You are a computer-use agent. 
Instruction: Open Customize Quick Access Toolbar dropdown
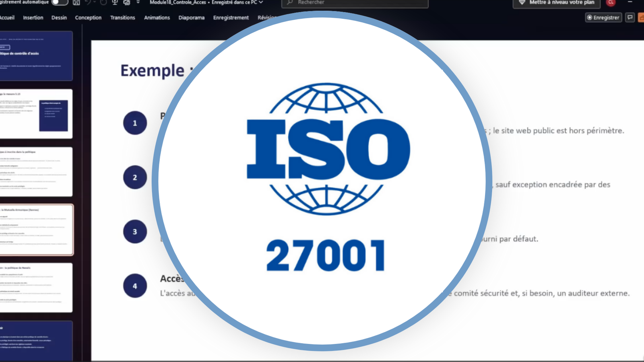click(138, 2)
